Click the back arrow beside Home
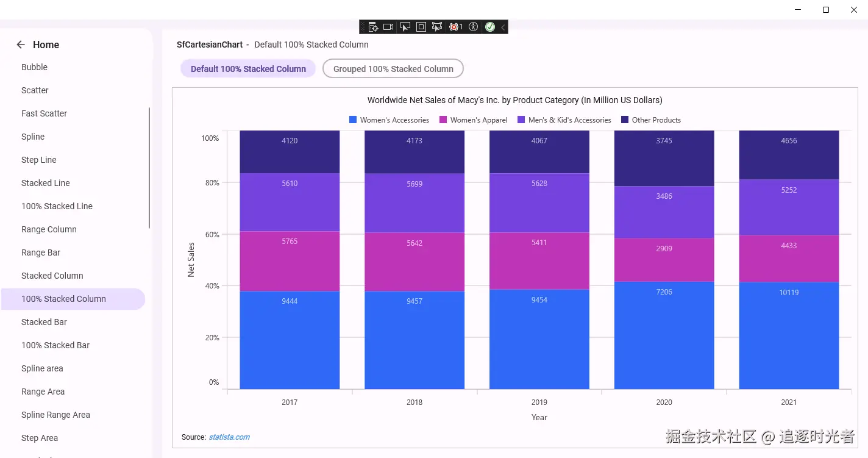The width and height of the screenshot is (868, 458). pyautogui.click(x=21, y=45)
